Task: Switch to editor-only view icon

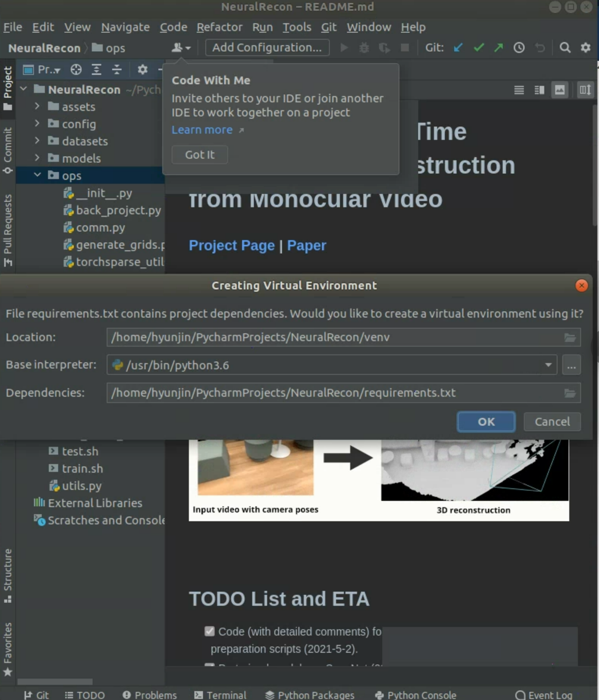Action: (519, 90)
